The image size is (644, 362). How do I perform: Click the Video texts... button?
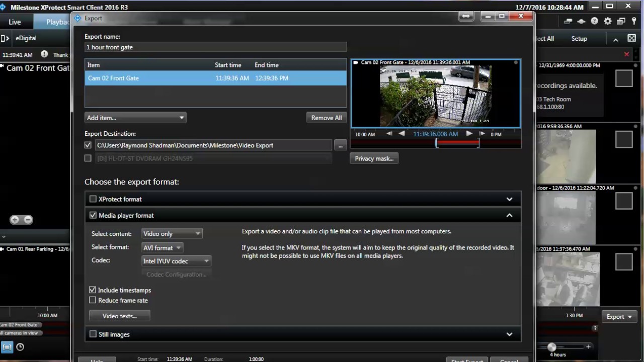120,316
